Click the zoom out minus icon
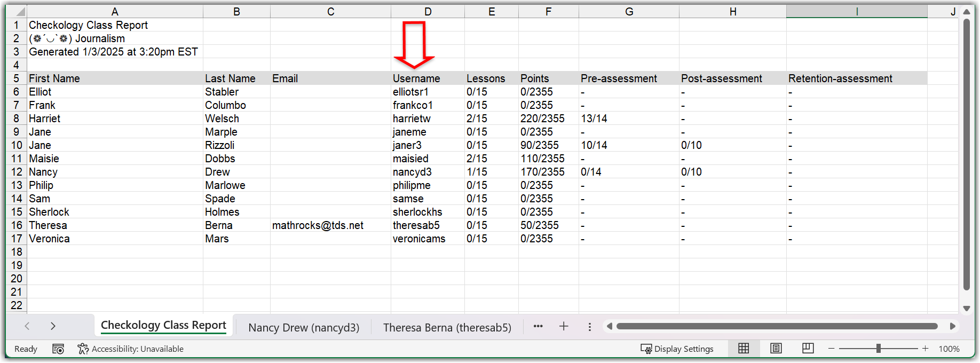Screen dimensions: 980x363 831,349
